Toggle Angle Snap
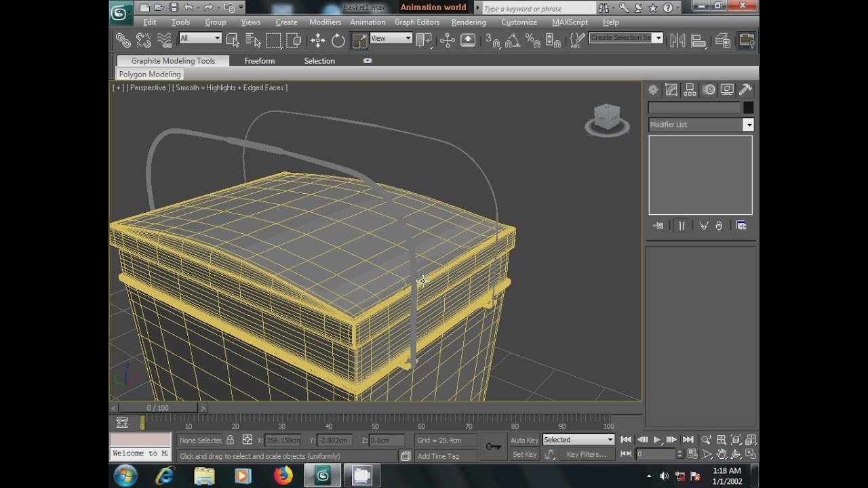 pos(513,41)
